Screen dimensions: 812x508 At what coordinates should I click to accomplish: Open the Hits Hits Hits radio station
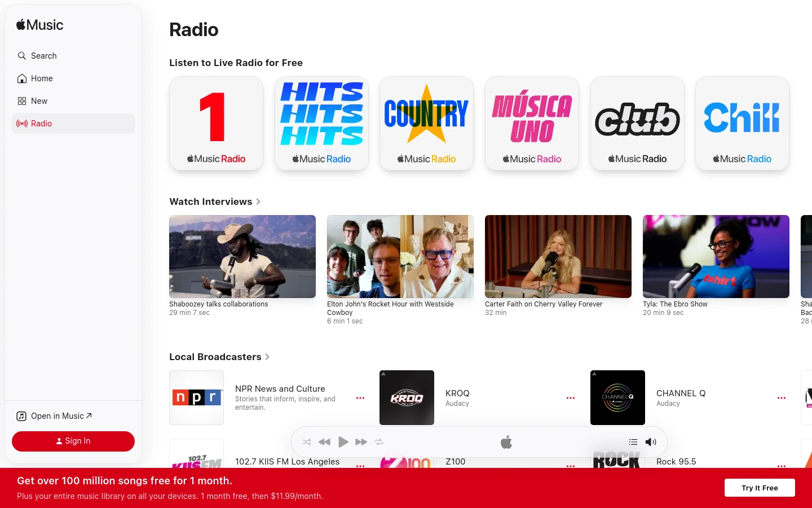coord(321,123)
